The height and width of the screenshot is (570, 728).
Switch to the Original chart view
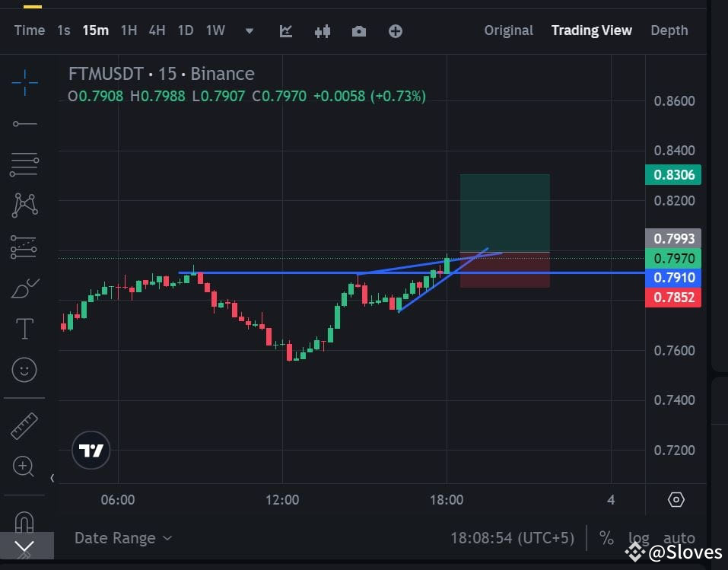click(508, 30)
